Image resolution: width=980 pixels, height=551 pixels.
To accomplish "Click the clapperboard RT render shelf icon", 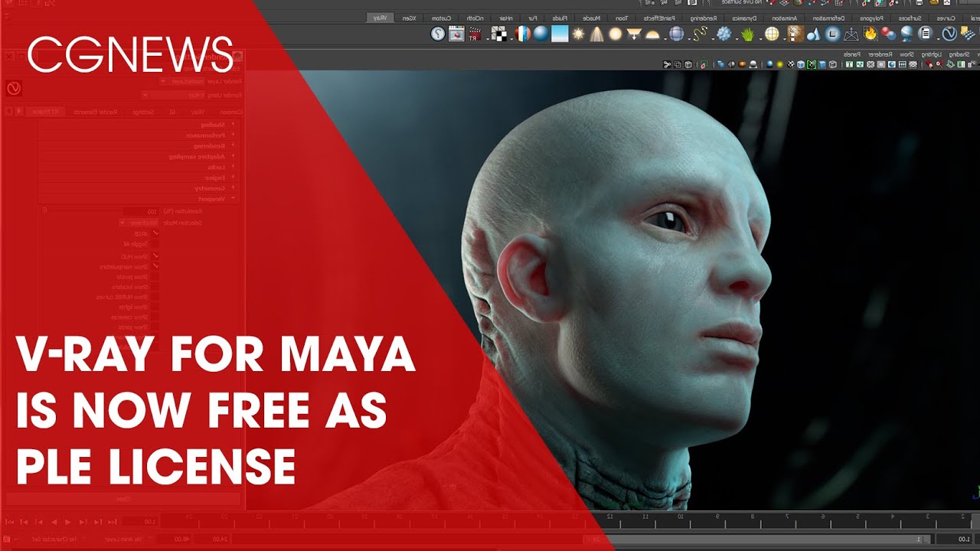I will (x=475, y=34).
